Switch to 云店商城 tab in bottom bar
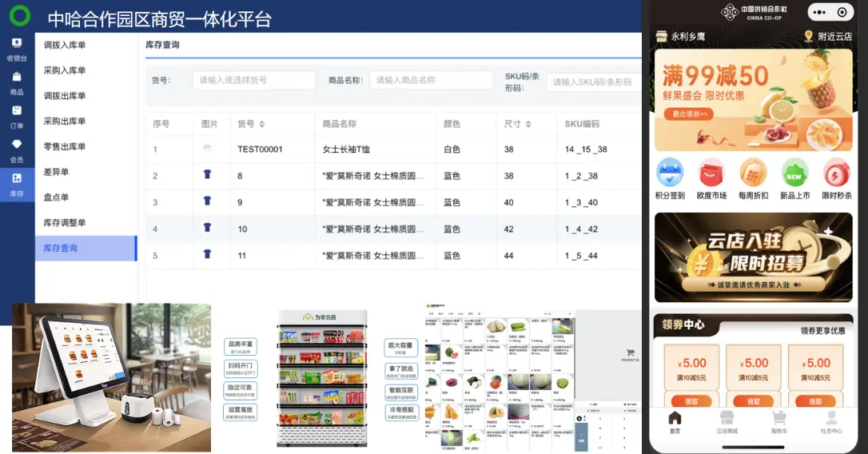This screenshot has width=868, height=454. click(726, 421)
